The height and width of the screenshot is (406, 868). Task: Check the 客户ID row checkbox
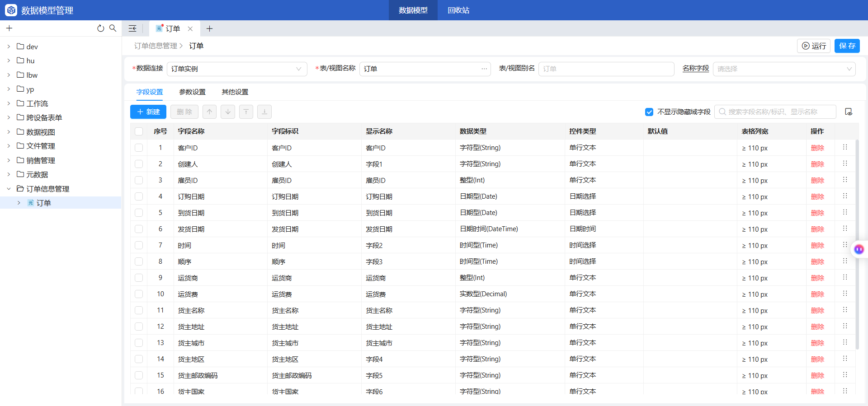pos(139,148)
